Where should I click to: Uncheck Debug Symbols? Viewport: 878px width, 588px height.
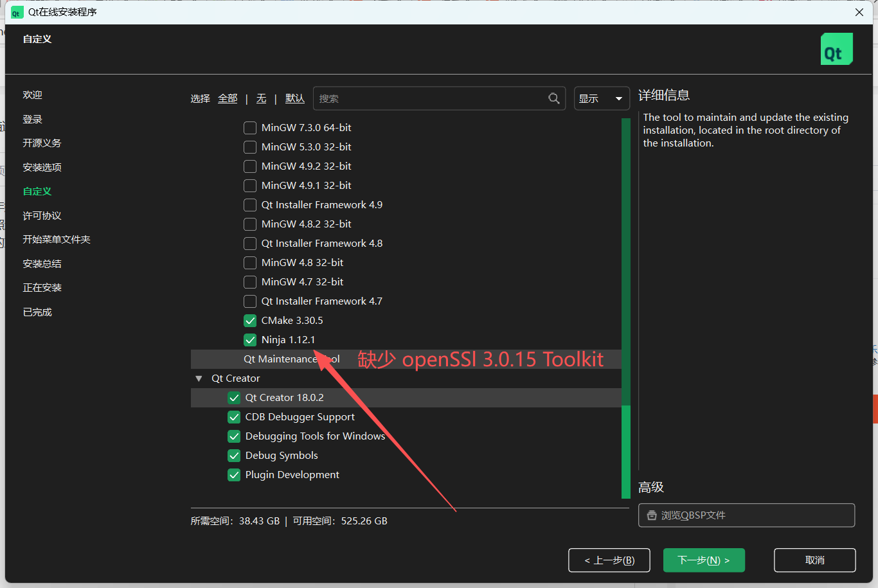click(x=234, y=456)
